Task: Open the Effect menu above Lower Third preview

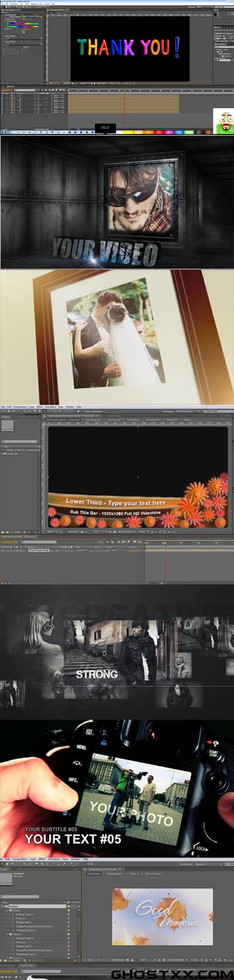Action: (x=40, y=406)
